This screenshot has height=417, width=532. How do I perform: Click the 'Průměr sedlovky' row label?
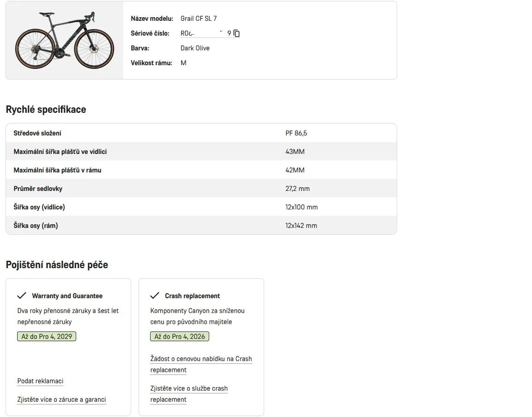click(x=38, y=189)
